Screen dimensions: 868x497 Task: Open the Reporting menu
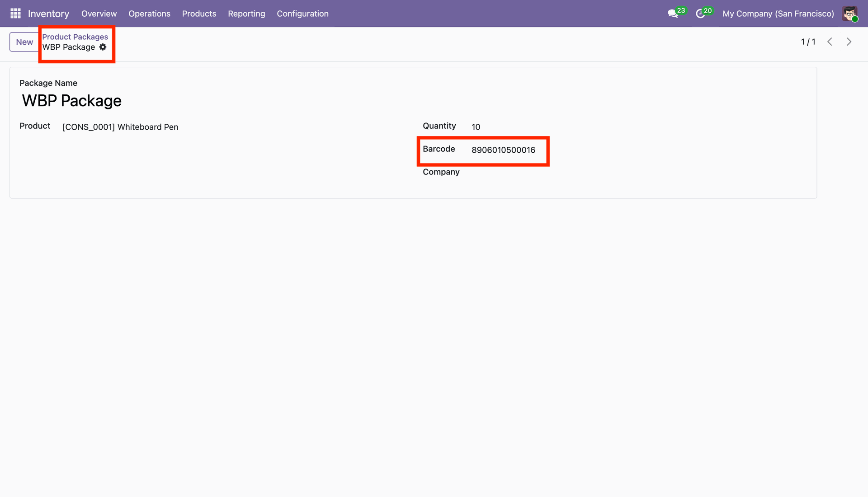pyautogui.click(x=246, y=14)
